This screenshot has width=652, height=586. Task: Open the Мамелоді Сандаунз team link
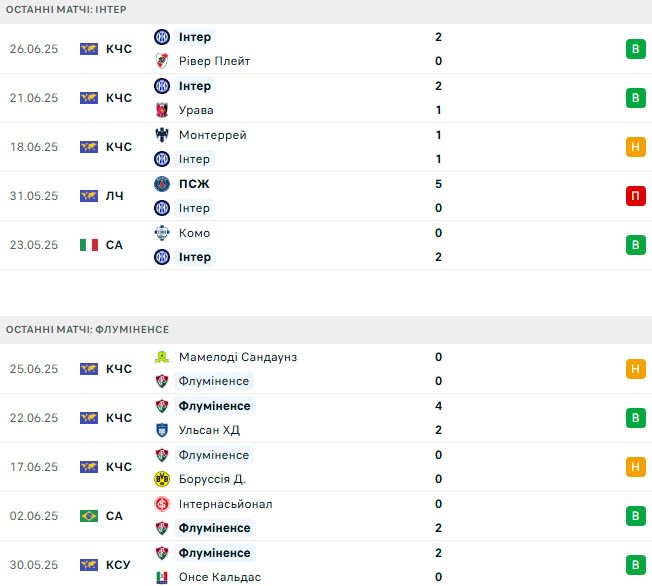[238, 357]
